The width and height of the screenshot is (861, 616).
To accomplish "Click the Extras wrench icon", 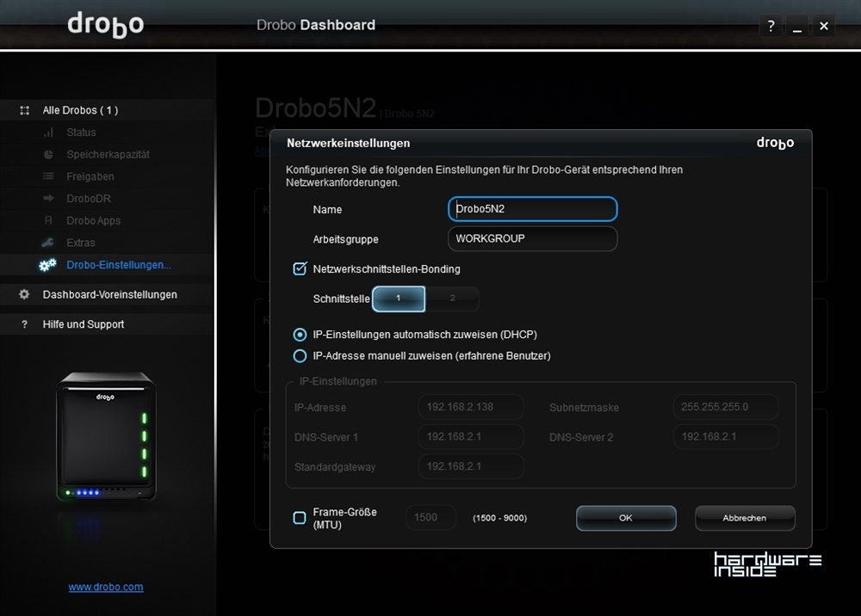I will pyautogui.click(x=48, y=243).
